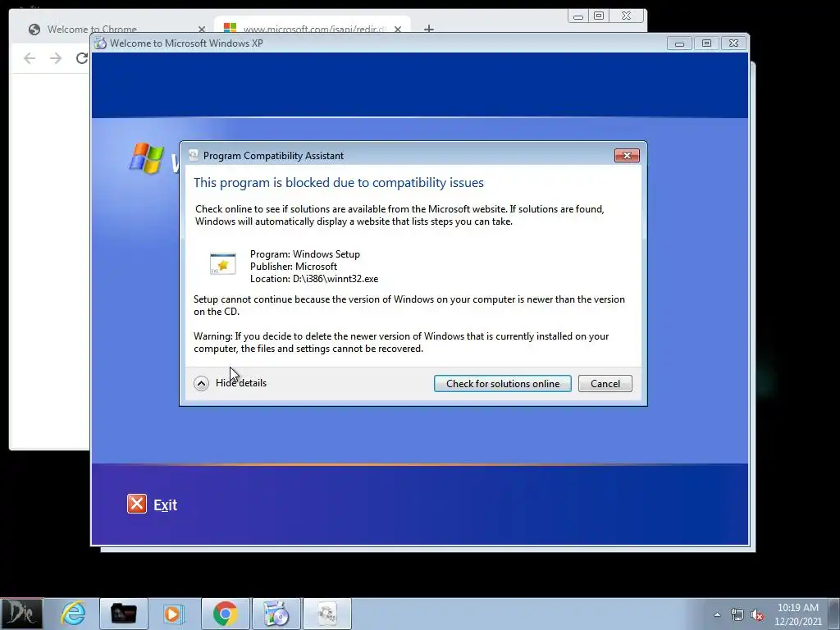Click the muted volume icon in tray

(757, 615)
